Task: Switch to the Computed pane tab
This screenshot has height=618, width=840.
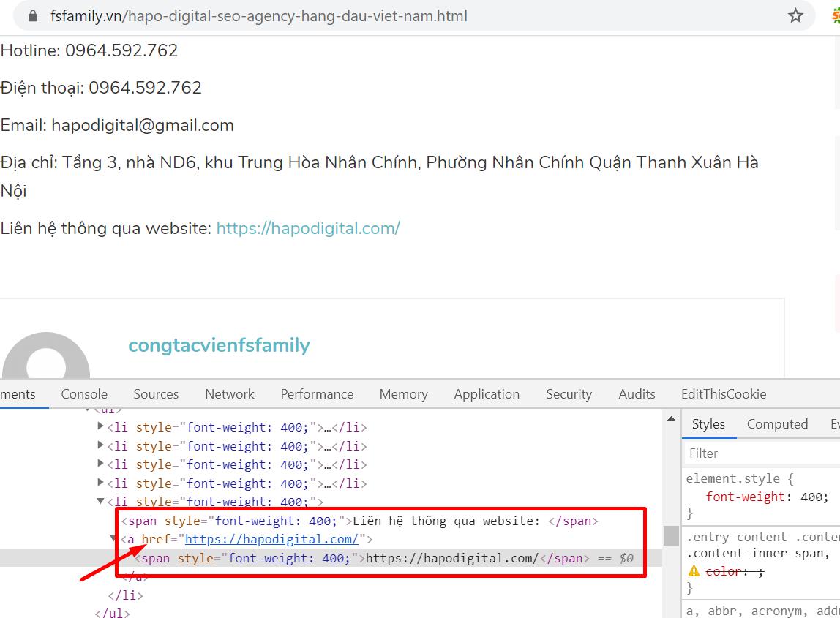Action: point(777,424)
